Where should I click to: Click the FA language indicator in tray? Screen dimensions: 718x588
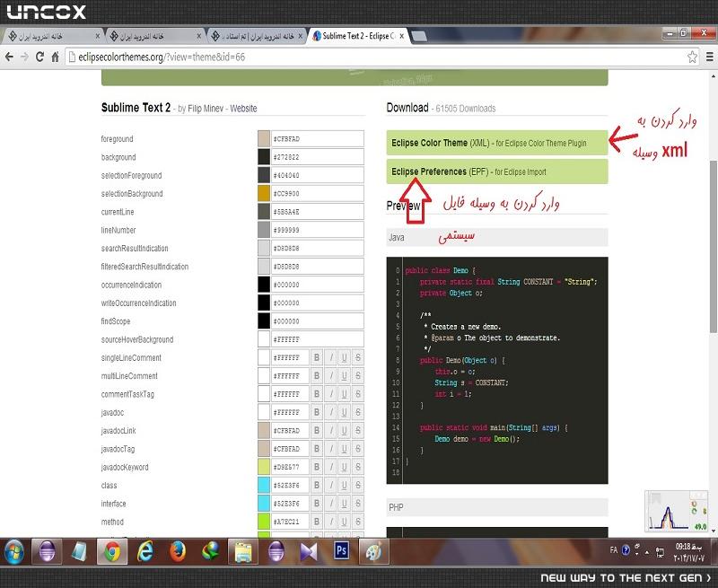pyautogui.click(x=614, y=550)
